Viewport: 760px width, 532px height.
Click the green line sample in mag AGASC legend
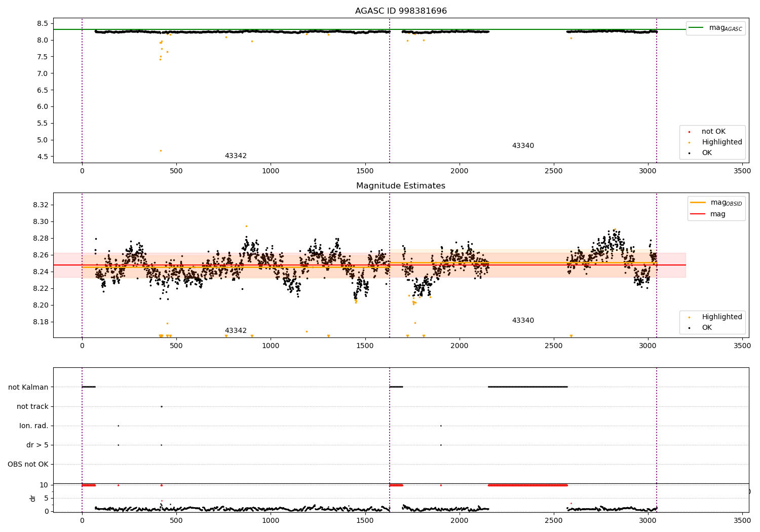click(696, 28)
